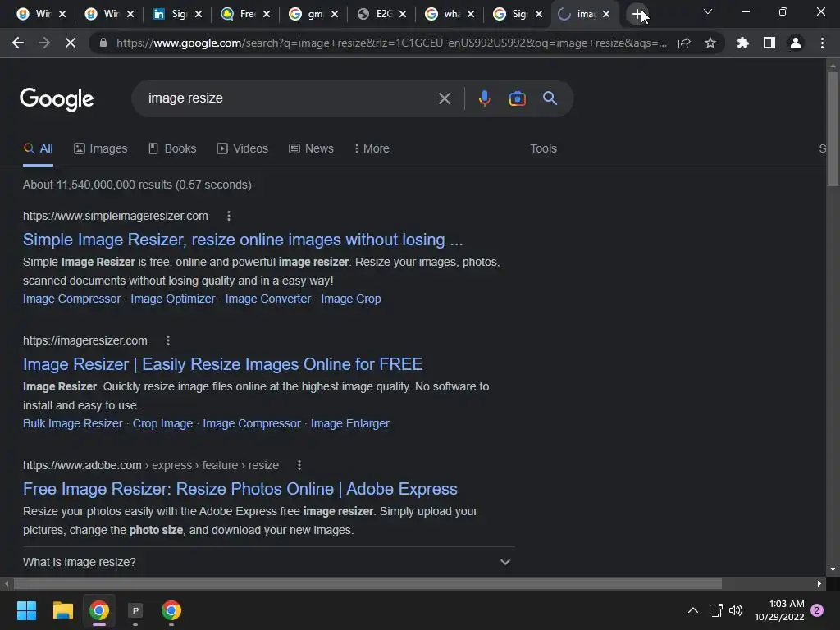Toggle the browser side panel icon
The width and height of the screenshot is (840, 630).
(x=769, y=43)
